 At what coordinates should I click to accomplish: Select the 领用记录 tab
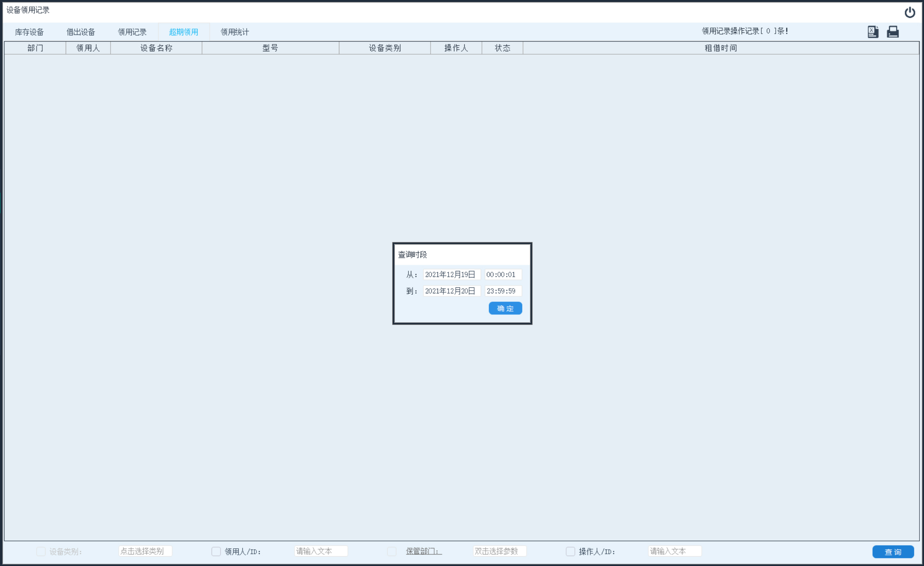pos(132,32)
